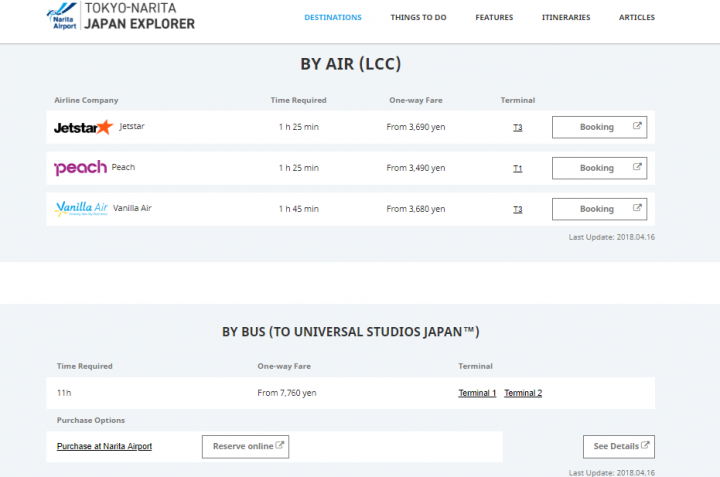Open the Itineraries menu
The image size is (720, 477).
coord(566,17)
